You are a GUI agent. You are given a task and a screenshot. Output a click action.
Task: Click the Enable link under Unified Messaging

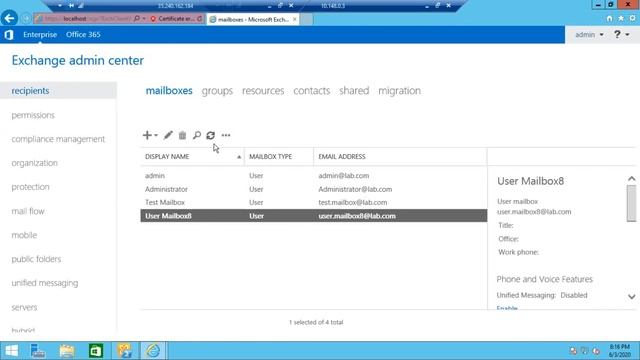pyautogui.click(x=507, y=308)
